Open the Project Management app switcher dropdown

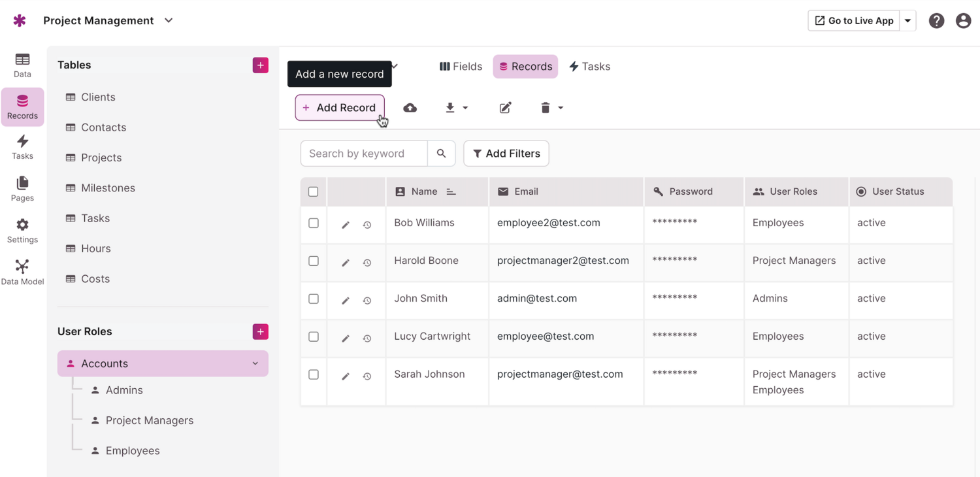168,20
